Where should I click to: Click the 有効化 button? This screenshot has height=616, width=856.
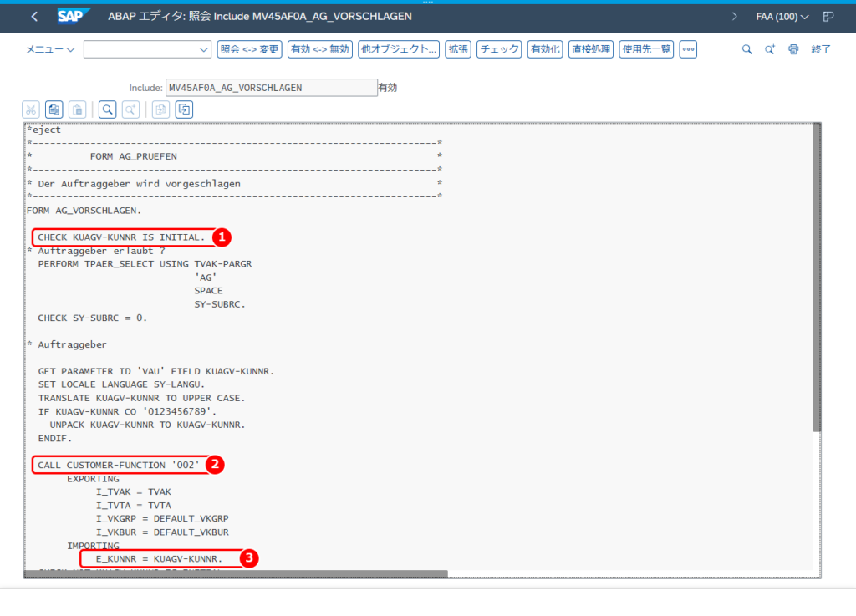(x=545, y=49)
